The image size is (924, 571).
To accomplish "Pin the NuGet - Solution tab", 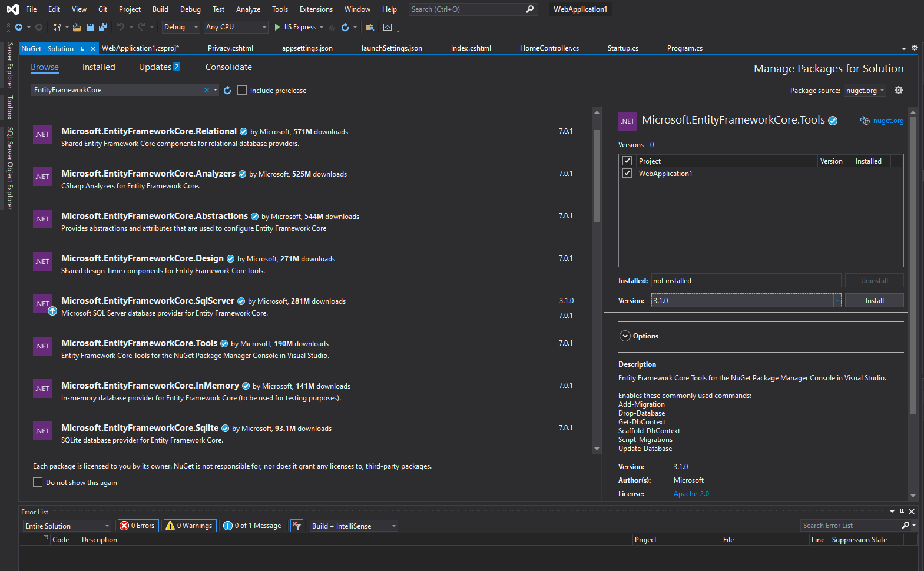I will pyautogui.click(x=82, y=49).
